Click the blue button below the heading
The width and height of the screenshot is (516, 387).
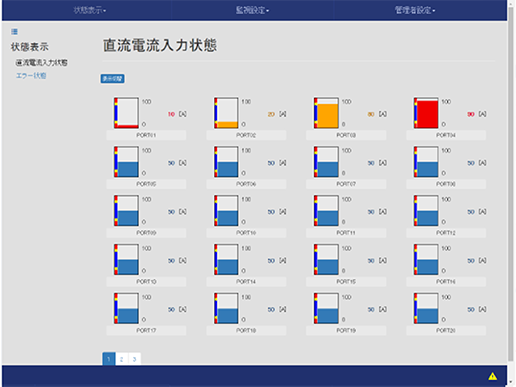click(113, 79)
